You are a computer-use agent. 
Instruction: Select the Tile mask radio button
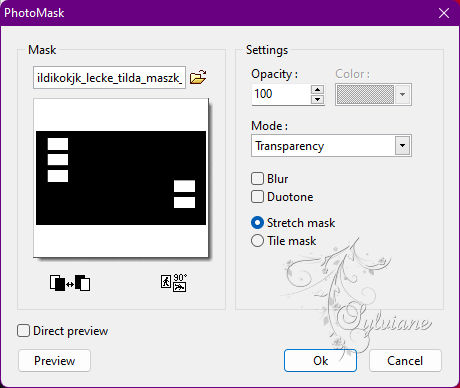coord(257,240)
